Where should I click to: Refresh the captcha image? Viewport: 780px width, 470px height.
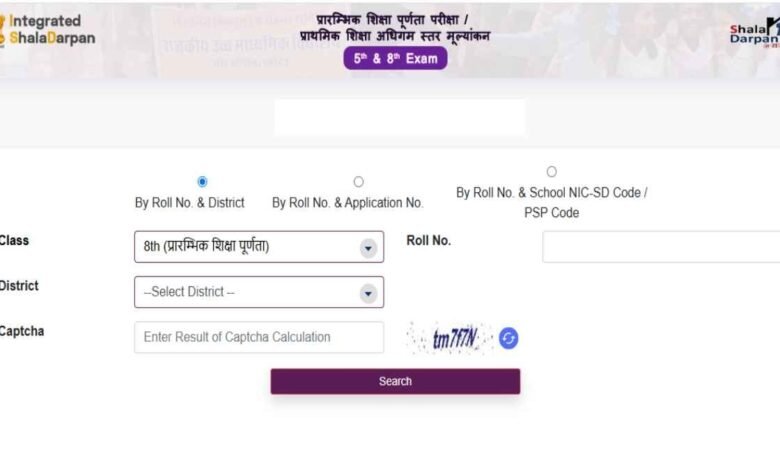tap(508, 338)
